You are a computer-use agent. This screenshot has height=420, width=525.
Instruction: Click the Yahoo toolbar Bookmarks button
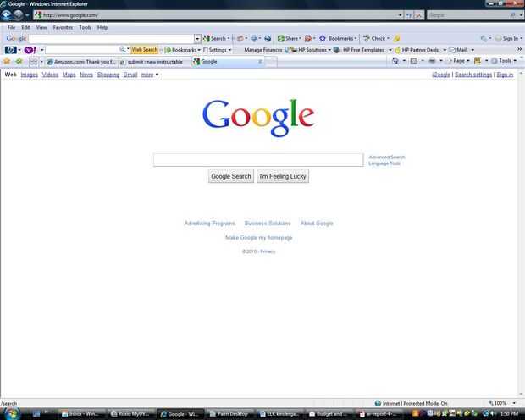pos(182,50)
